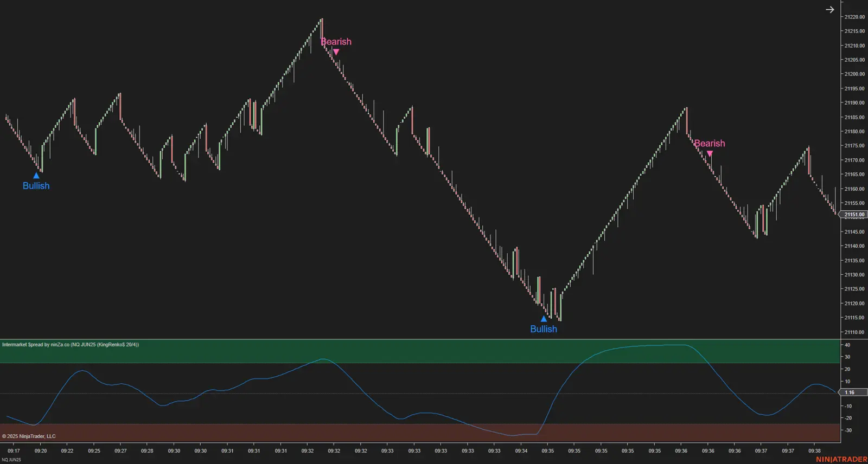868x464 pixels.
Task: Click the -30 level on indicator axis
Action: tap(847, 430)
